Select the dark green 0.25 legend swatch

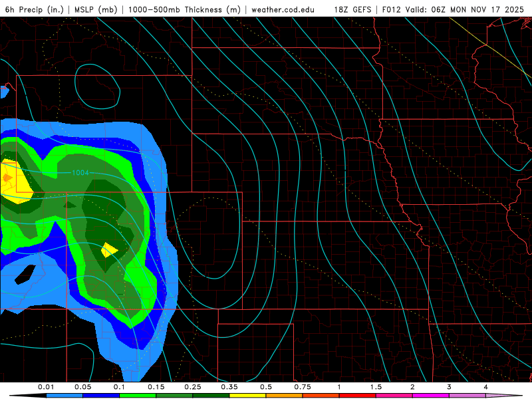(x=211, y=396)
